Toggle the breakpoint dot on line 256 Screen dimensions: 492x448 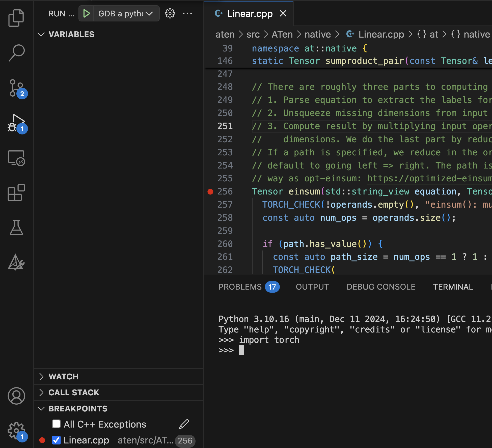click(x=210, y=192)
